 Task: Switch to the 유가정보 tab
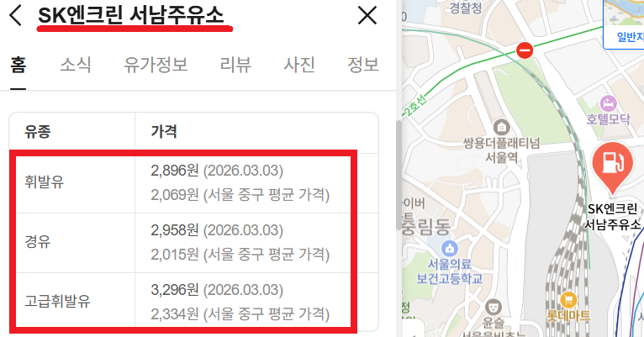156,65
